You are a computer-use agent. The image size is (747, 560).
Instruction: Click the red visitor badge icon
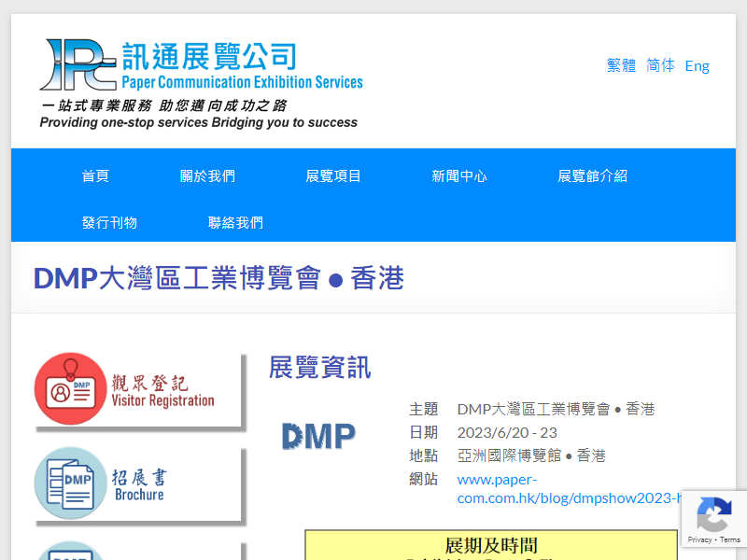[x=71, y=388]
